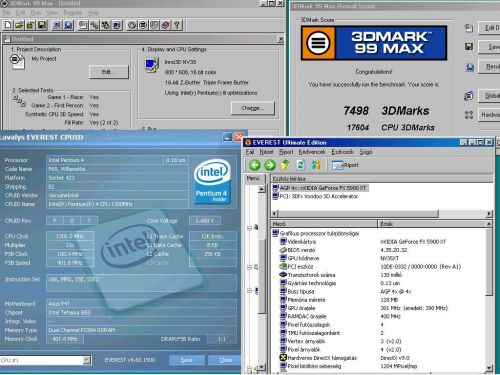
Task: Open the Kedvencek menu in EVEREST Ultimate
Action: point(312,152)
